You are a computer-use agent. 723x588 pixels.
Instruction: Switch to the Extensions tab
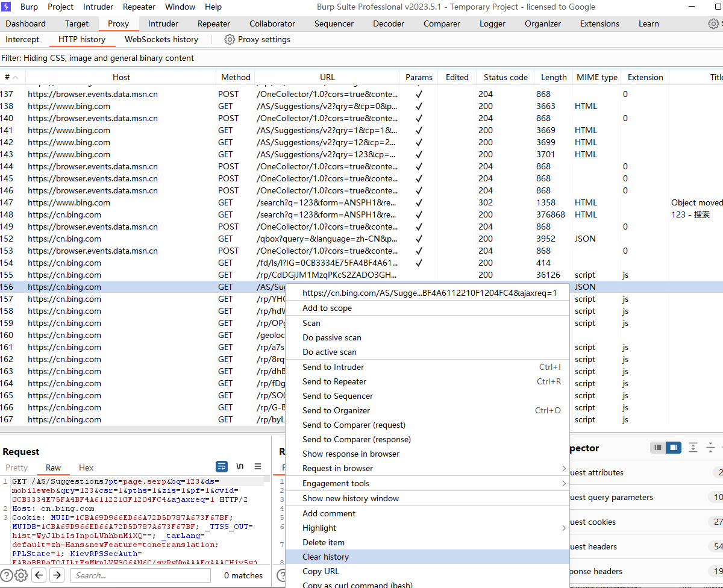pyautogui.click(x=599, y=23)
